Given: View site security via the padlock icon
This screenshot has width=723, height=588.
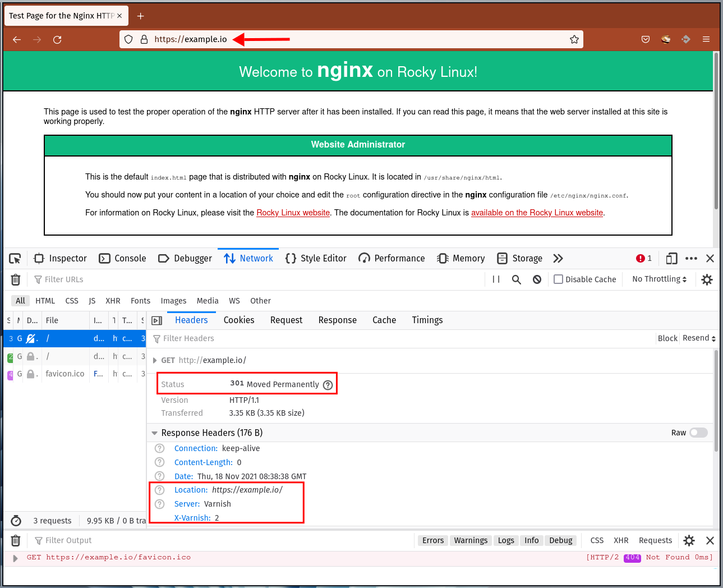Looking at the screenshot, I should pyautogui.click(x=144, y=39).
